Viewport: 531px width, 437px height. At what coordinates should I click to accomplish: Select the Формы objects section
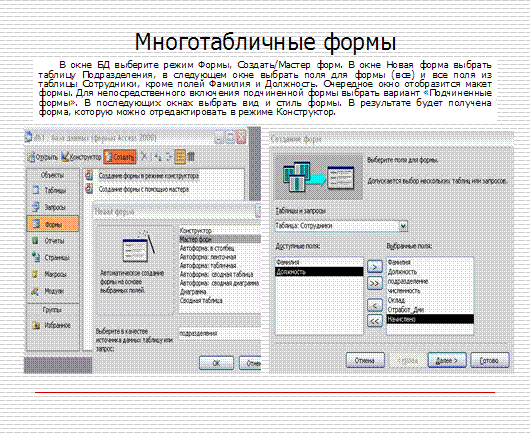pyautogui.click(x=52, y=224)
